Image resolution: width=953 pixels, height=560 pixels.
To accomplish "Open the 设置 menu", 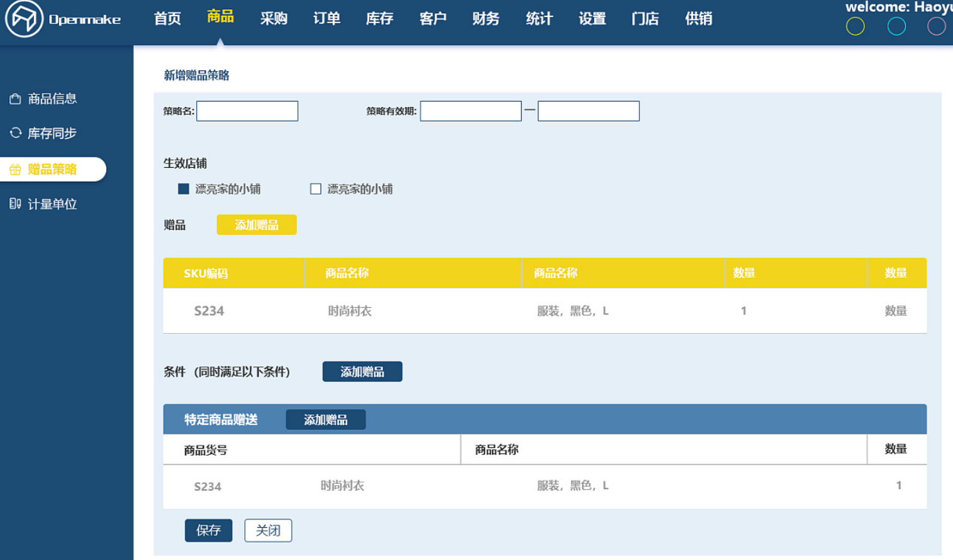I will (x=592, y=19).
